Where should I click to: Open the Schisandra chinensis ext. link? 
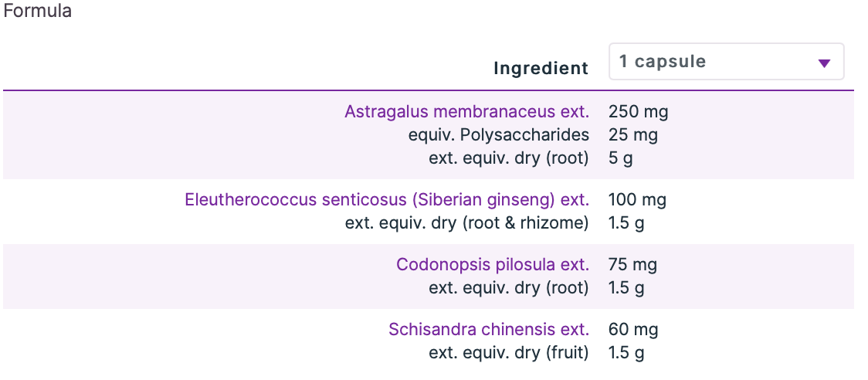(489, 330)
